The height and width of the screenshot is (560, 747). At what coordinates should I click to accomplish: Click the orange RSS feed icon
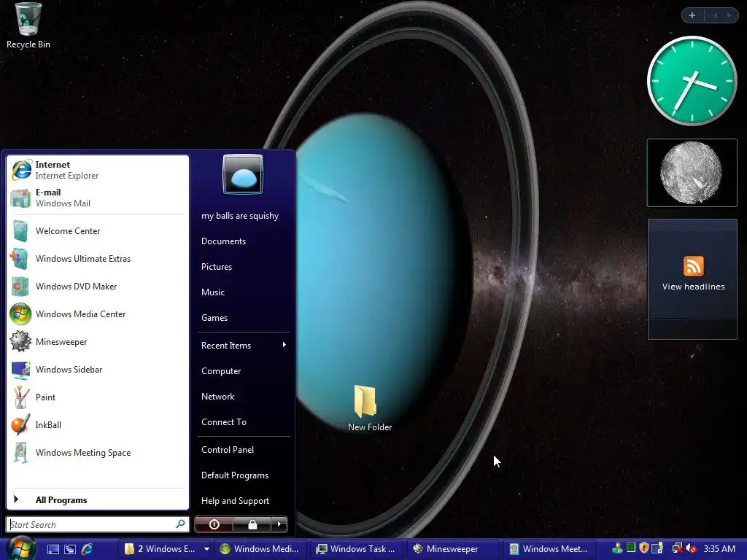click(x=693, y=266)
